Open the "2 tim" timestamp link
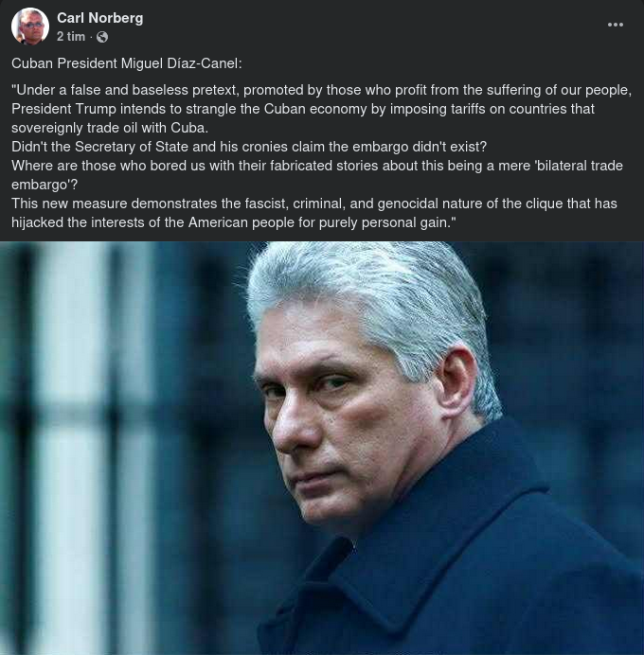 [70, 37]
